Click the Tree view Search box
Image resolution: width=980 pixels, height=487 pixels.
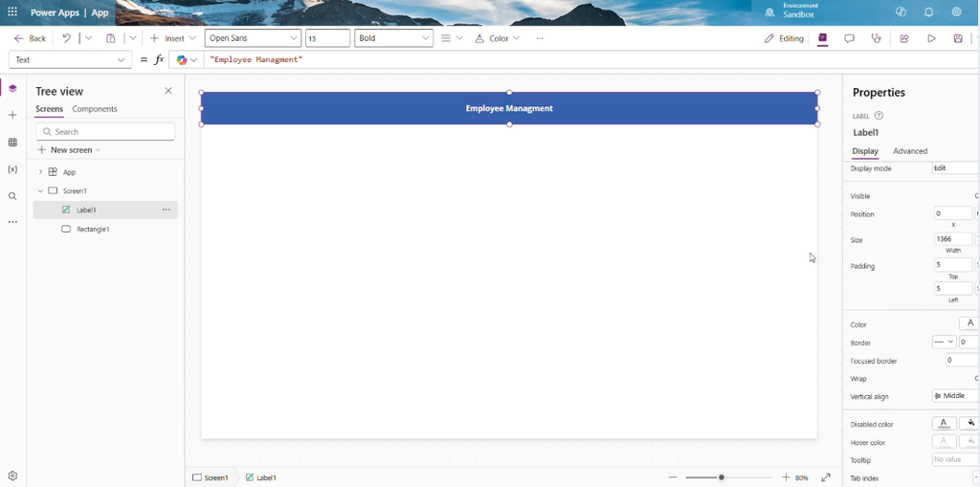(x=105, y=131)
